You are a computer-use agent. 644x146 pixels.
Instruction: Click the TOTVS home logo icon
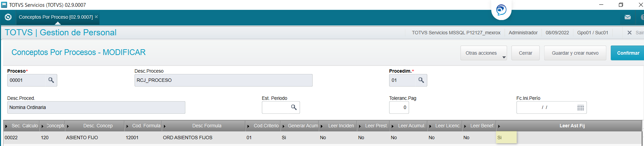click(8, 17)
